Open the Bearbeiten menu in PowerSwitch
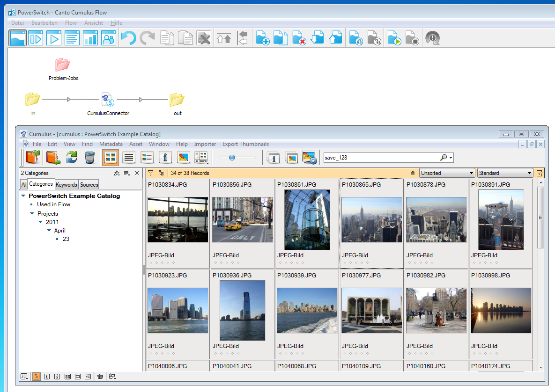 (44, 22)
